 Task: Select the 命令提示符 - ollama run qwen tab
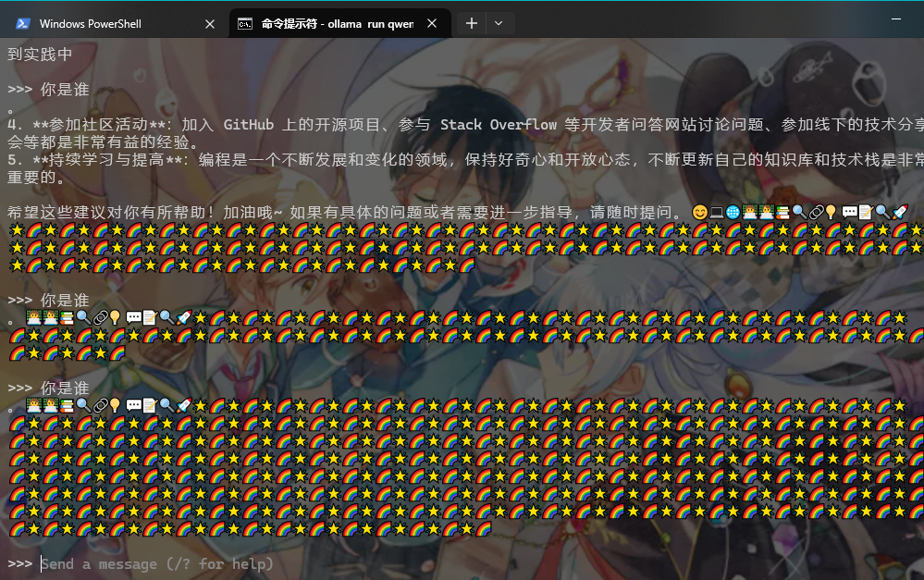tap(340, 23)
